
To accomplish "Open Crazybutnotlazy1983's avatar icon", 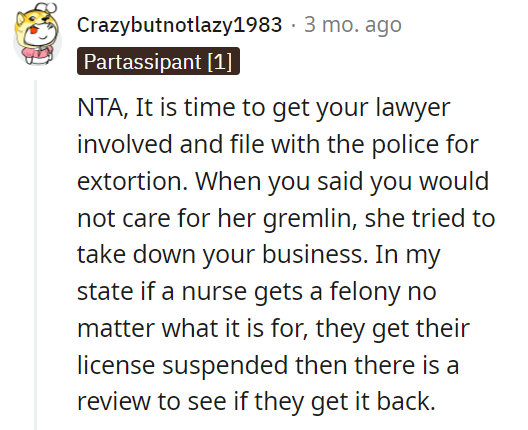I will point(37,34).
